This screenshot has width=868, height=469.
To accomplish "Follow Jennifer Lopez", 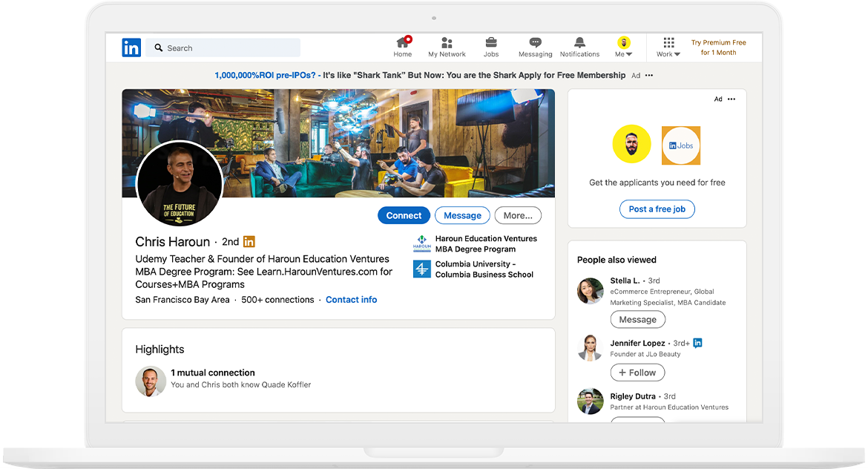I will 637,373.
